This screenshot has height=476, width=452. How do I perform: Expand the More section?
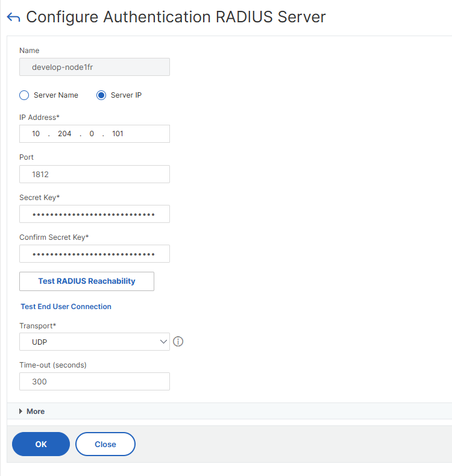click(x=32, y=411)
